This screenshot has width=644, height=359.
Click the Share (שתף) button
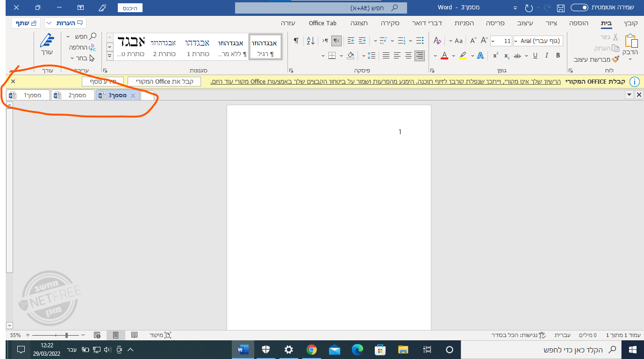click(x=26, y=23)
